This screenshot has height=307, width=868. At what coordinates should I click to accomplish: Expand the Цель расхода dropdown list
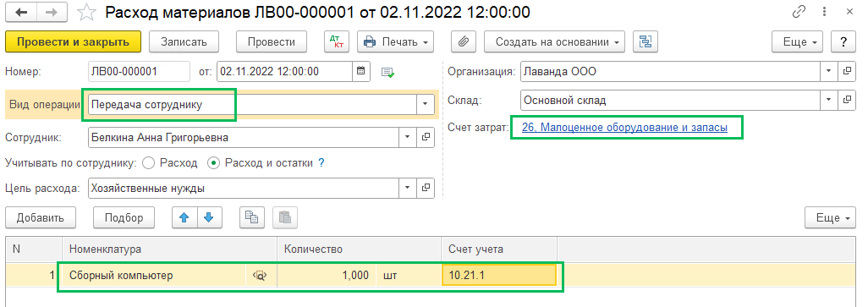tap(409, 188)
